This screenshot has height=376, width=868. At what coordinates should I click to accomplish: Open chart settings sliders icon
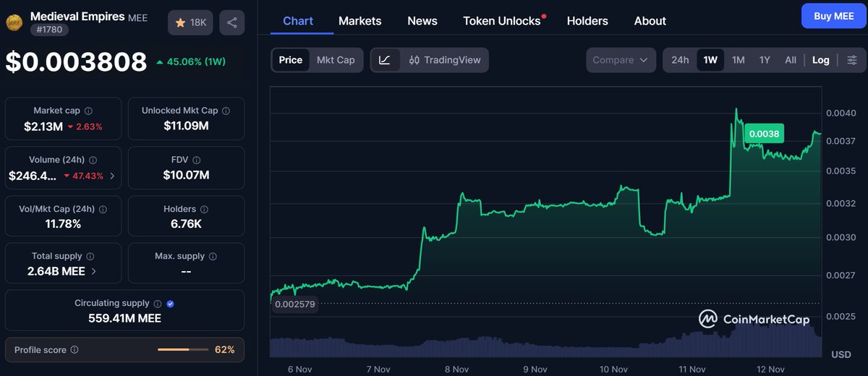[x=852, y=60]
